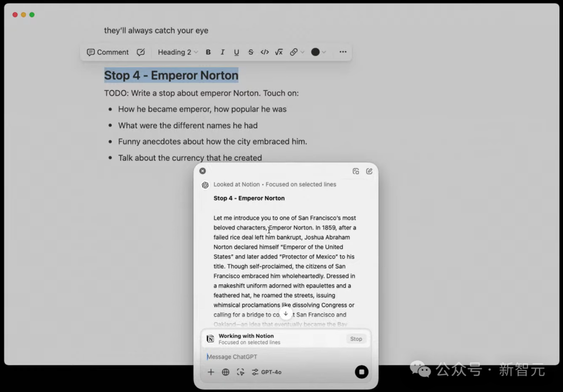Click bullet 'How he became emperor'
The width and height of the screenshot is (563, 392).
[x=202, y=109]
